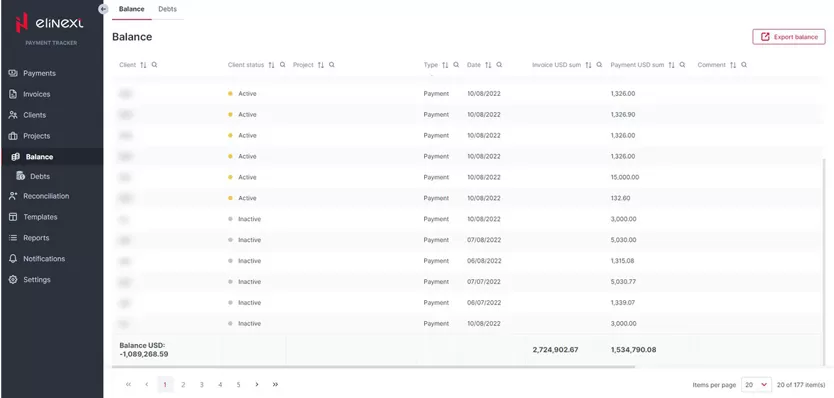Click the Notifications bell icon
This screenshot has width=834, height=398.
(x=13, y=259)
